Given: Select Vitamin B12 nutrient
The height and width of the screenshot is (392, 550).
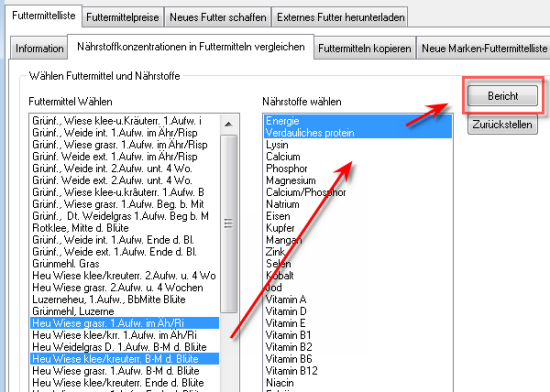Looking at the screenshot, I should click(x=358, y=371).
